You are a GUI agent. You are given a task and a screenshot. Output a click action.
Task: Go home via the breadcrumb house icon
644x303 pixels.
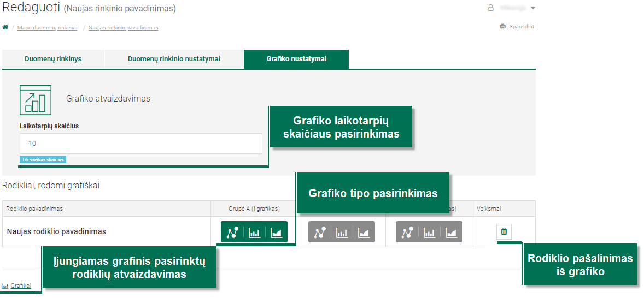[5, 27]
